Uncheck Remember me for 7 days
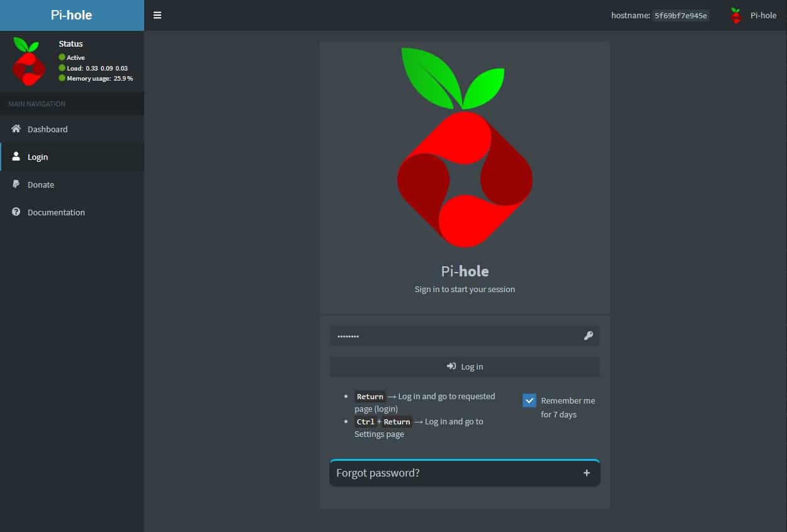This screenshot has height=532, width=787. 529,400
